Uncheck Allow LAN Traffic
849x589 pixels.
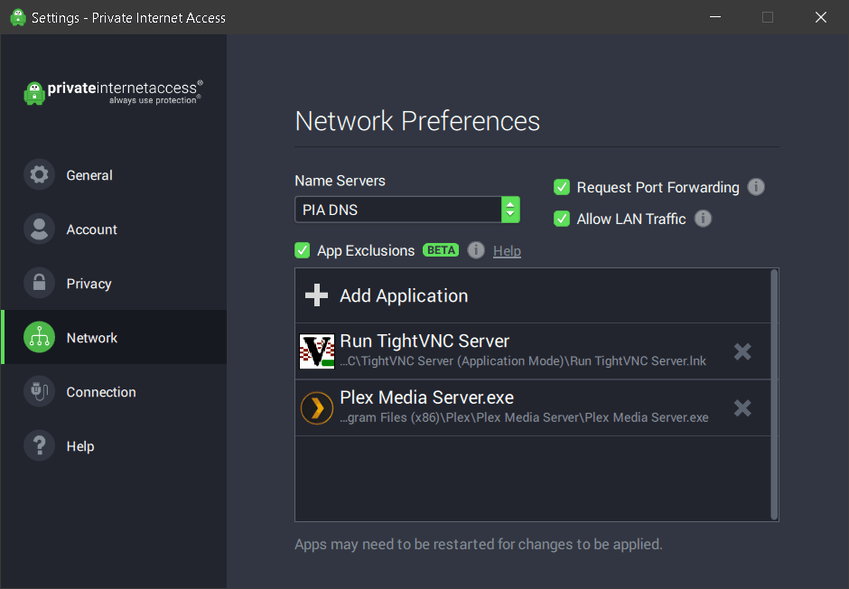coord(562,219)
